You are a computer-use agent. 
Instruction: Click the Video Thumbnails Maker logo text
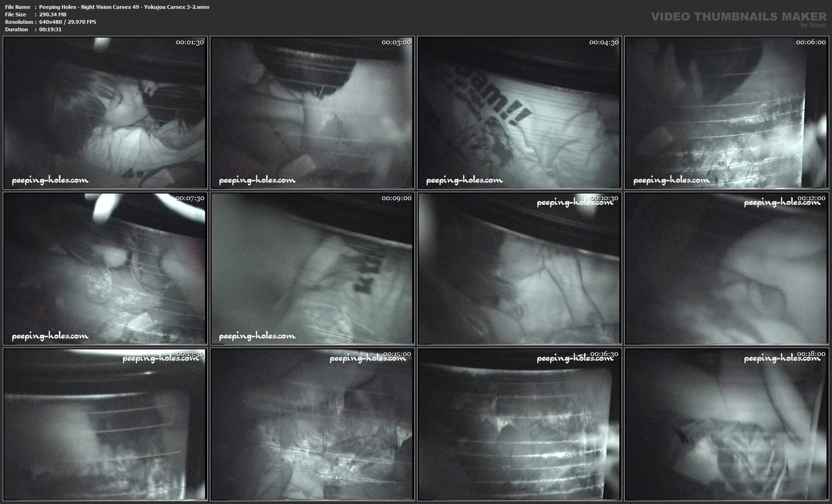coord(738,16)
